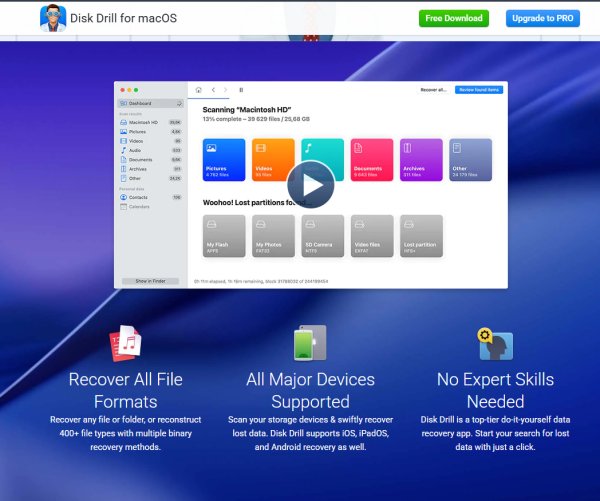Play the Disk Drill demo video
The image size is (600, 501).
click(x=311, y=184)
